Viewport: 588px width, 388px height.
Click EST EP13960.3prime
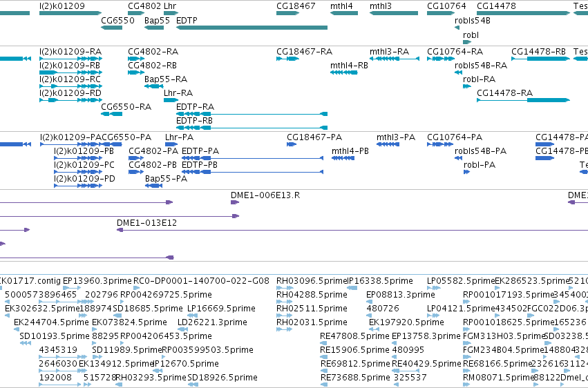point(97,280)
